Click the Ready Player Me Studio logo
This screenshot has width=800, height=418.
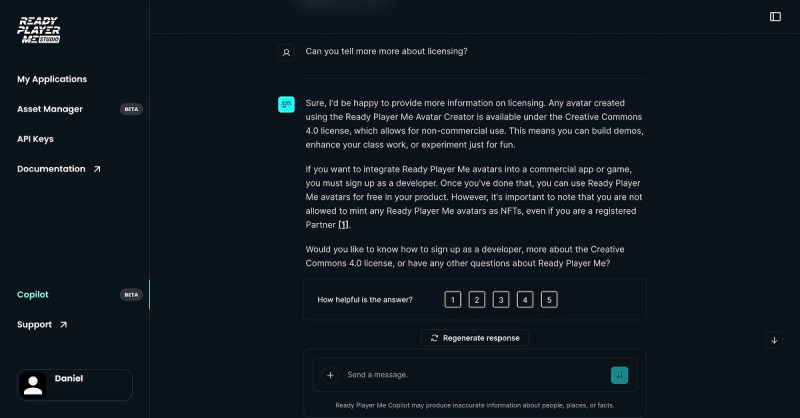[x=39, y=30]
